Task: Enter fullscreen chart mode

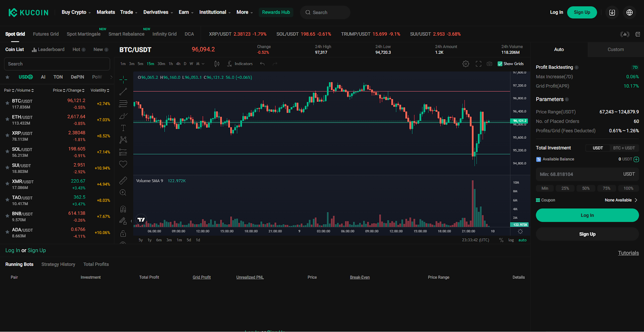Action: (x=479, y=64)
